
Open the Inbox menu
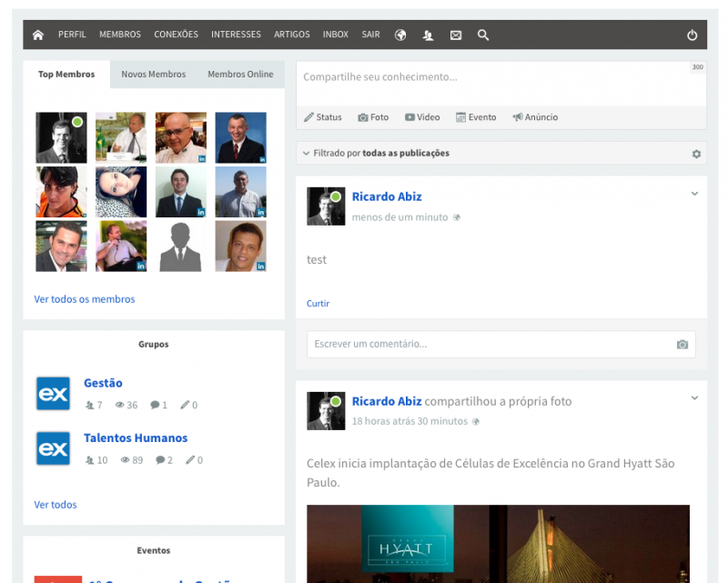pos(336,35)
